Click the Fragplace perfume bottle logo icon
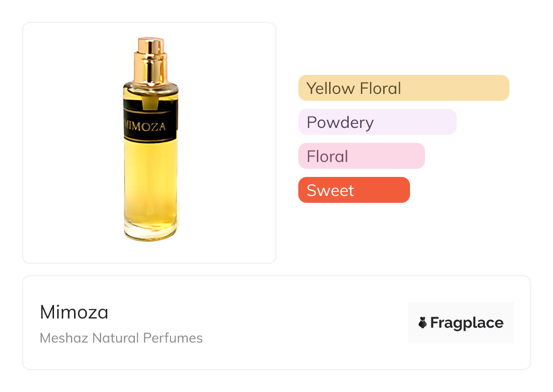 click(423, 323)
